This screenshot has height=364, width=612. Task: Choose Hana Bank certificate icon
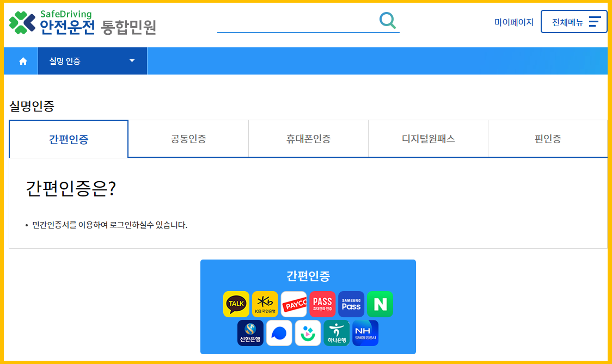coord(337,333)
